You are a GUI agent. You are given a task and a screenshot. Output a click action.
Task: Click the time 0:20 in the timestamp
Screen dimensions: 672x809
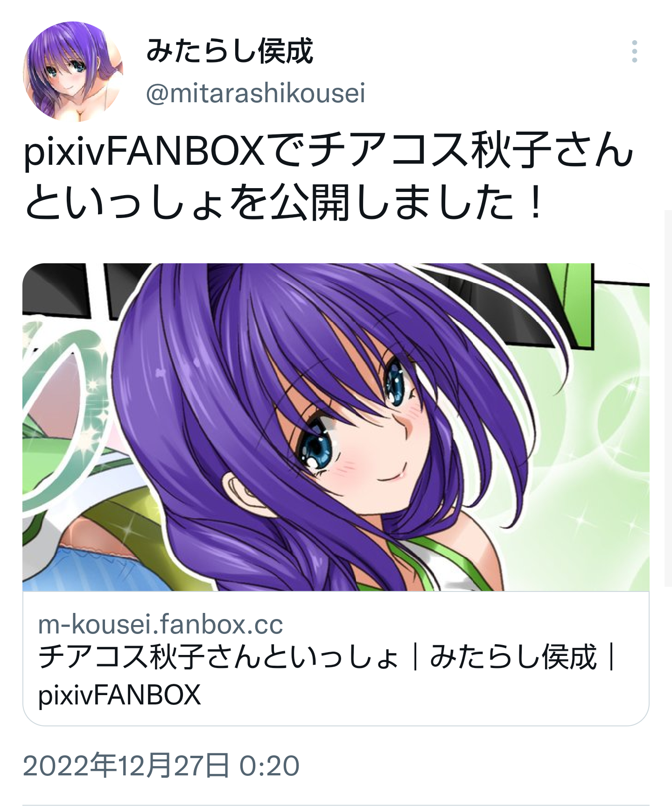pyautogui.click(x=269, y=766)
